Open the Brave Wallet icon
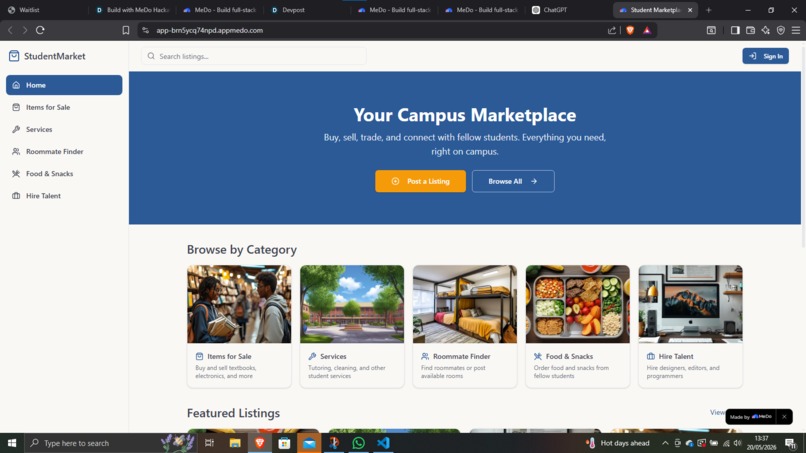 [x=750, y=30]
